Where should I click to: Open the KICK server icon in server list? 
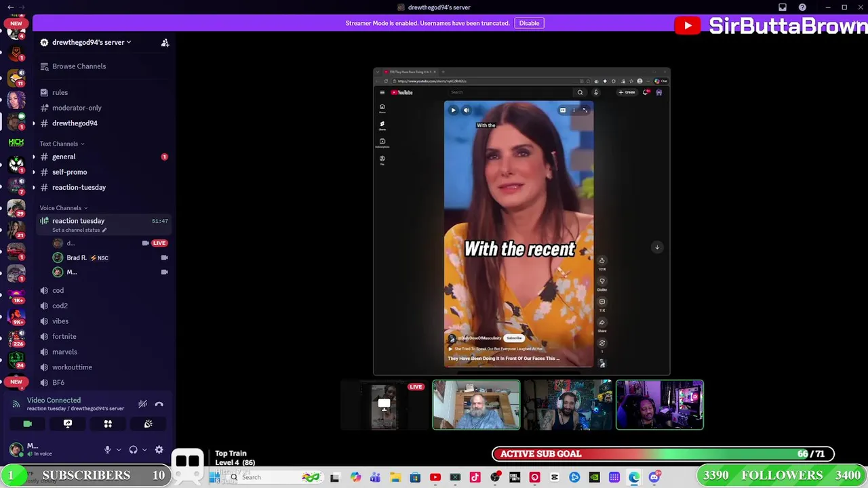16,142
